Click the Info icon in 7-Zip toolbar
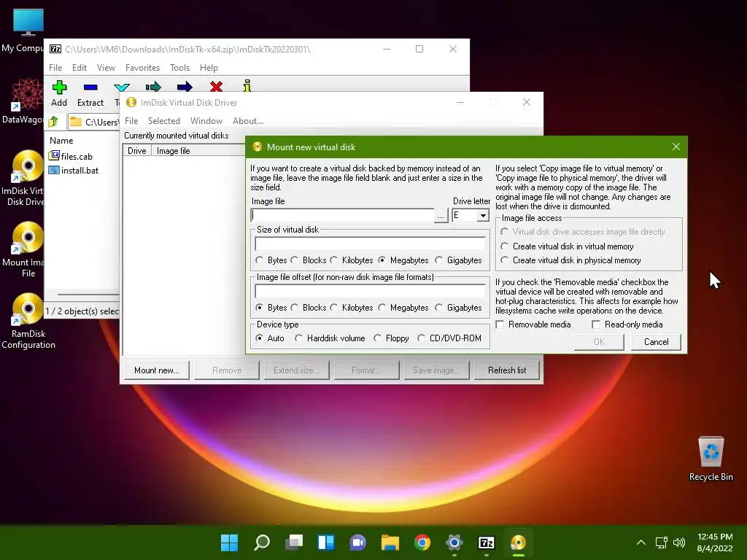747x560 pixels. (x=247, y=86)
